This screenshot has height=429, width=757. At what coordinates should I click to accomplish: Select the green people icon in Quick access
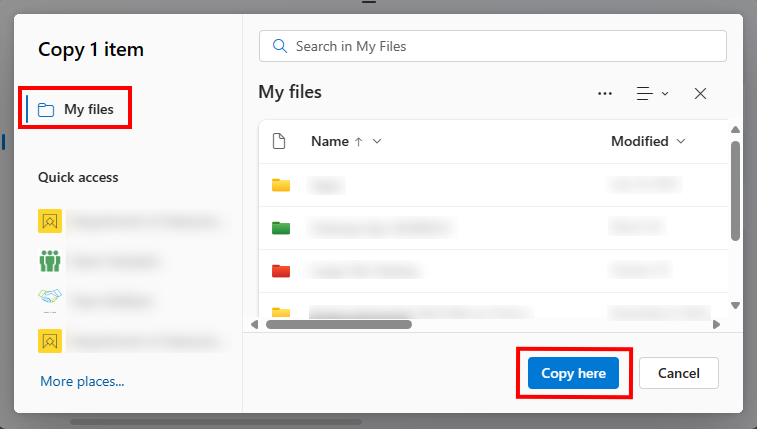[50, 261]
